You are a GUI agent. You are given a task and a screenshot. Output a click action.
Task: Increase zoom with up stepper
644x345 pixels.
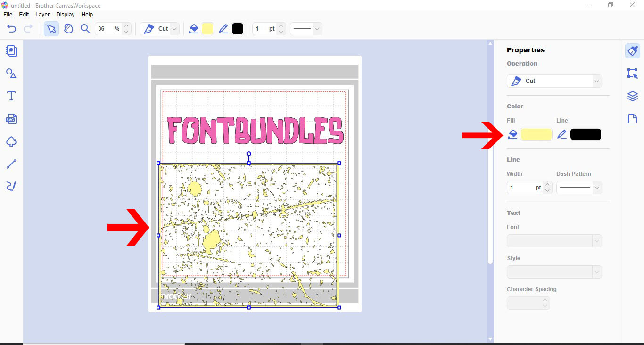126,26
